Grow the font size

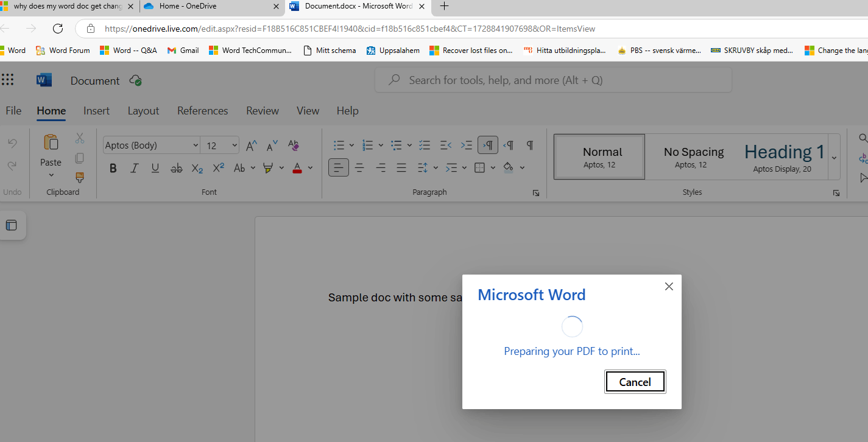(252, 146)
